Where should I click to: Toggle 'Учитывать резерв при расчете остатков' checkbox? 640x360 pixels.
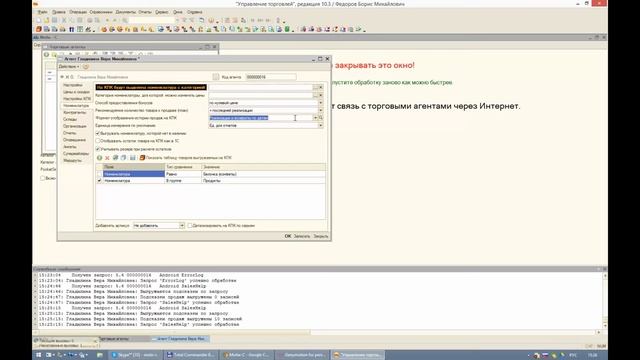(98, 149)
